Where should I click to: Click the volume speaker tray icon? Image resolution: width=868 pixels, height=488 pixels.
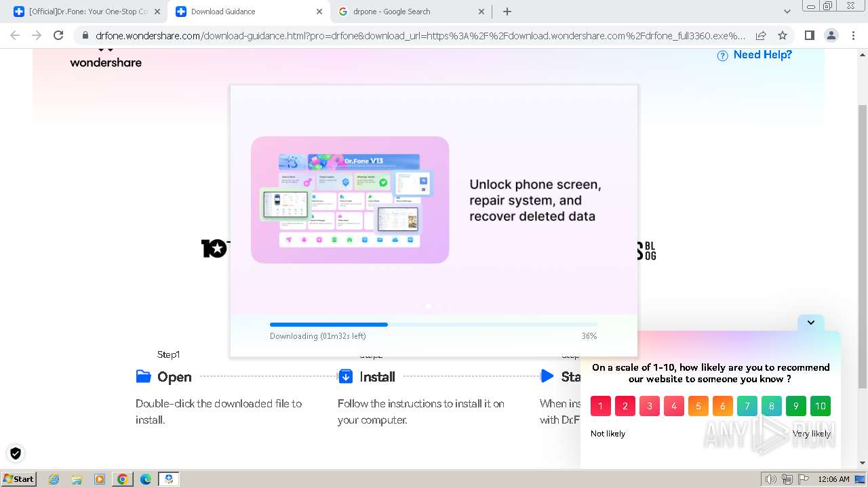coord(771,479)
